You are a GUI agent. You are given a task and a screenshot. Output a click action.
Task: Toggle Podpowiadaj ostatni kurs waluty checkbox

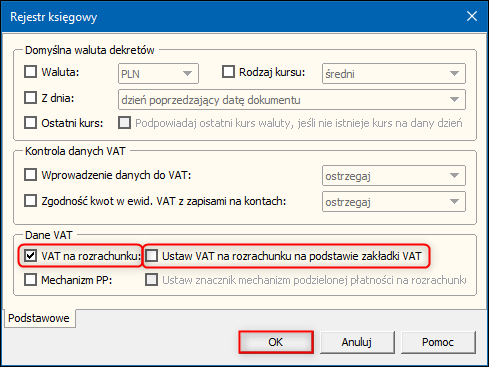click(124, 123)
